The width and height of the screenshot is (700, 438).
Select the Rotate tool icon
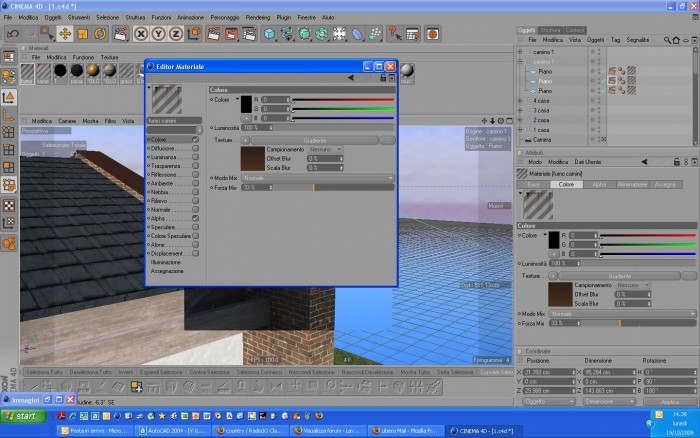(x=100, y=34)
